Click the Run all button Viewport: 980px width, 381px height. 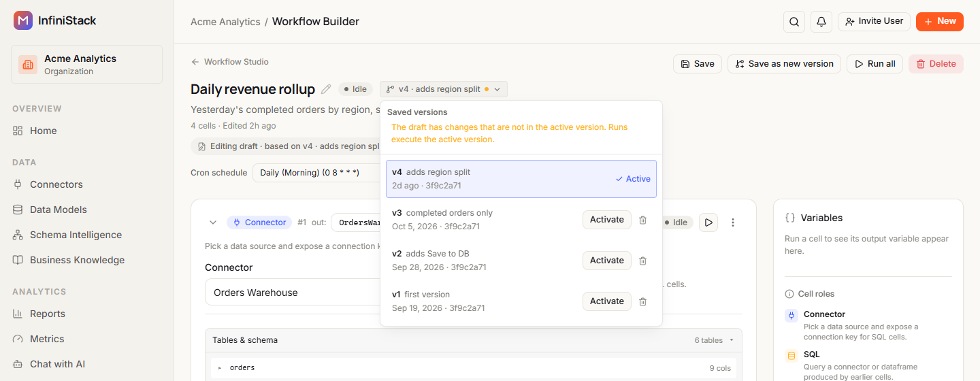(875, 64)
